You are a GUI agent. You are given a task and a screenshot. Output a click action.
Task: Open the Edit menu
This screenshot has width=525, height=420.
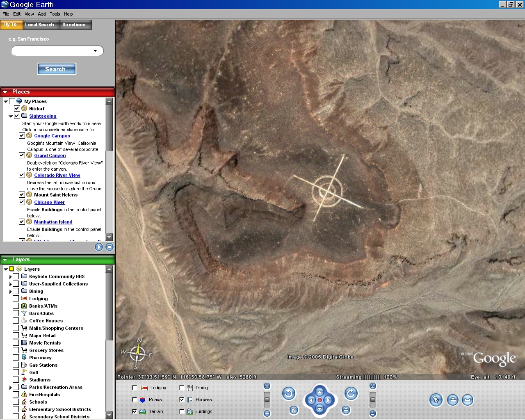point(17,14)
